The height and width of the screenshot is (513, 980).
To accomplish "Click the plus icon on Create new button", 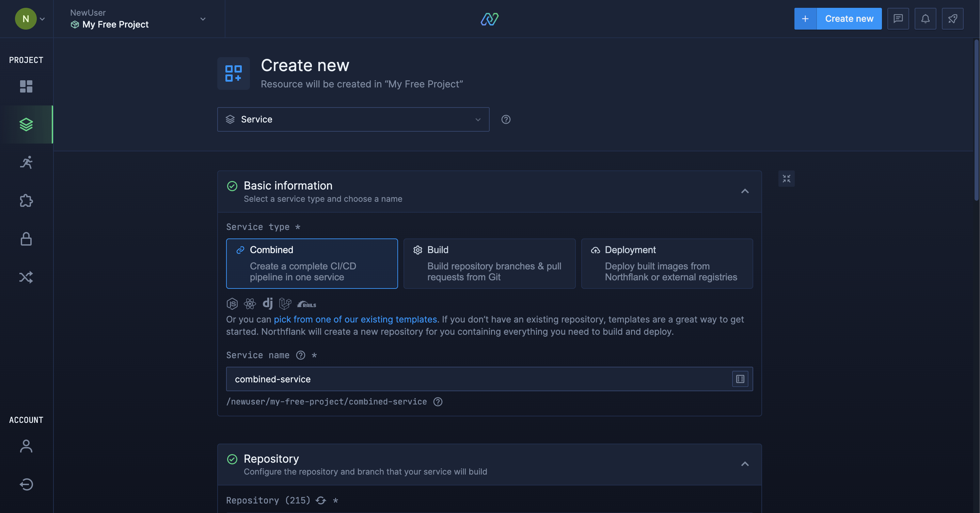I will point(805,19).
